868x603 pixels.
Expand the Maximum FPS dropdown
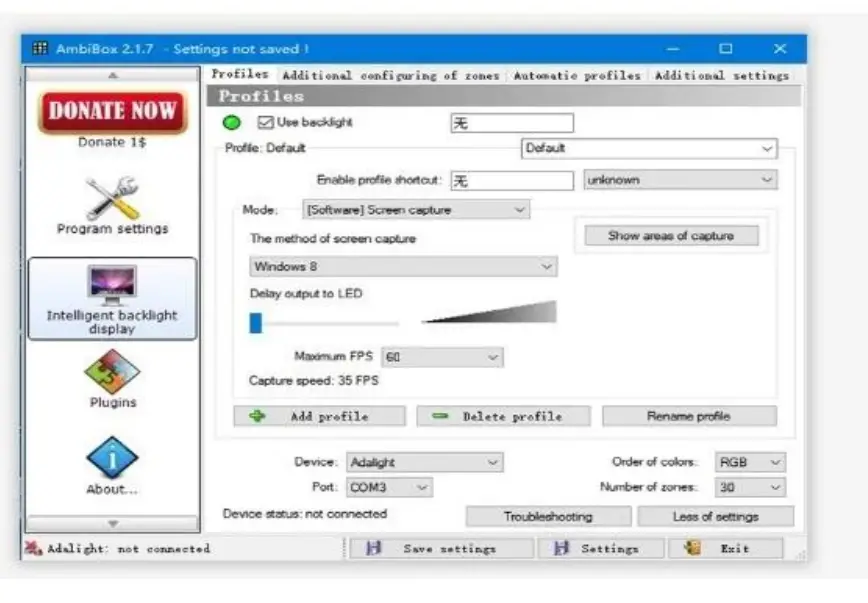(442, 357)
